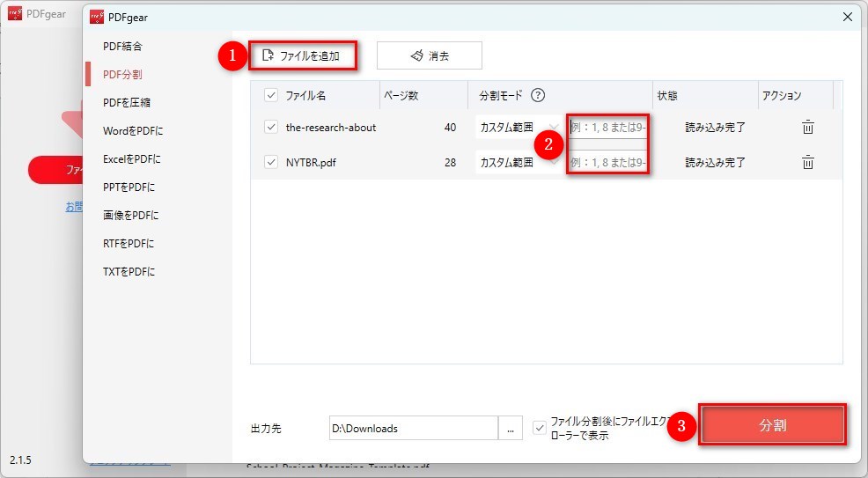This screenshot has width=868, height=478.
Task: Click the blue link in background PDFgear window
Action: pyautogui.click(x=74, y=207)
